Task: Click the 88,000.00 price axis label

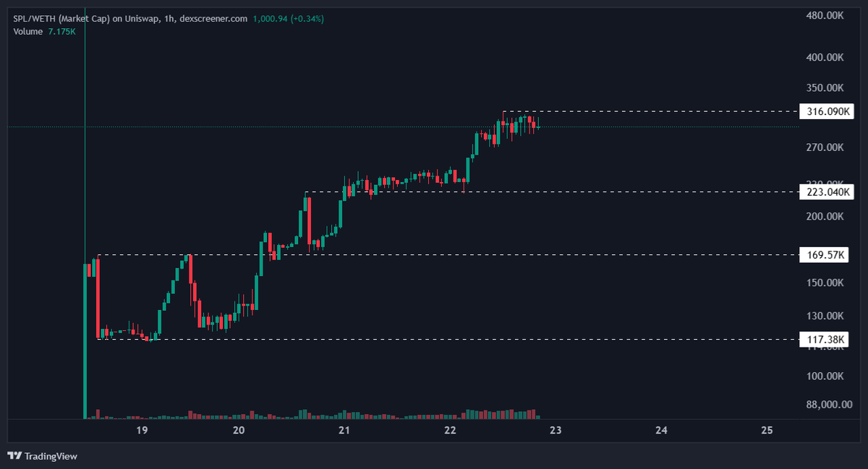Action: [x=828, y=405]
